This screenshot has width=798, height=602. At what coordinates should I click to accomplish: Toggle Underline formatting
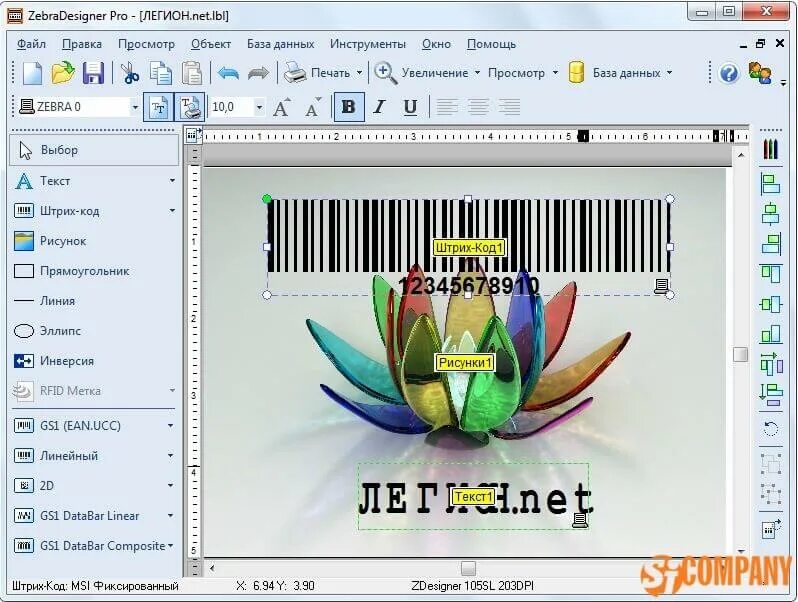pos(410,107)
